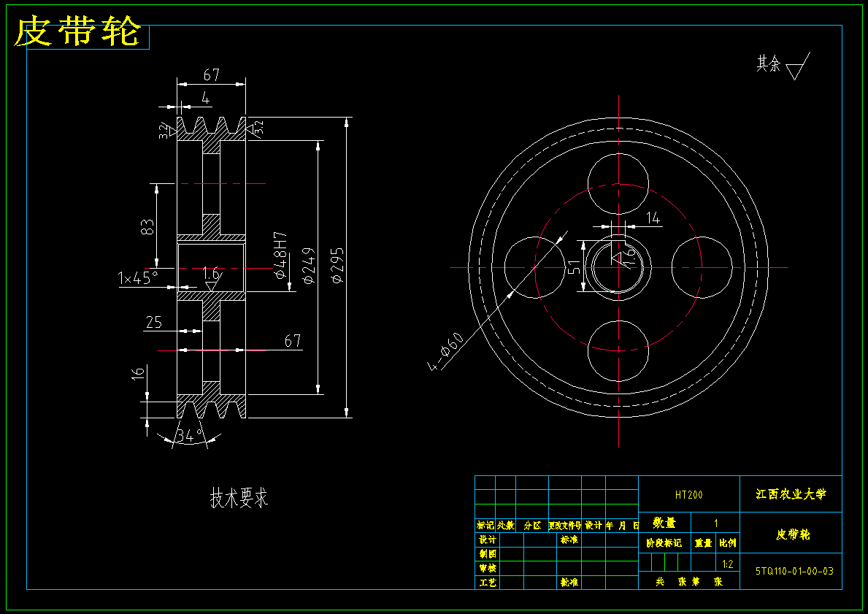Select the 江西农业大学 title block text

coord(791,494)
